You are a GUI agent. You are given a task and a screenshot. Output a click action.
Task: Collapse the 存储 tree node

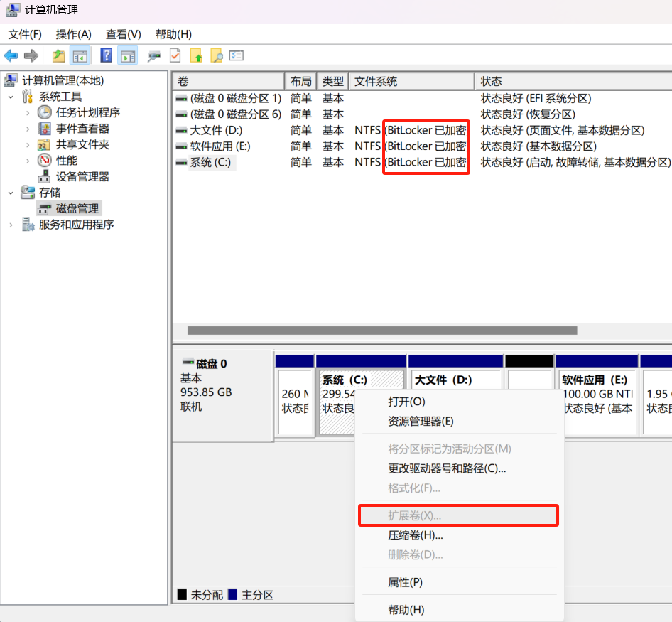click(x=11, y=193)
